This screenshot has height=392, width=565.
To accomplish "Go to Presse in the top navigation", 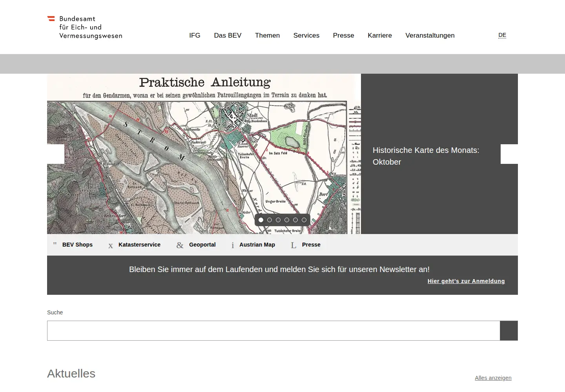I will coord(343,35).
